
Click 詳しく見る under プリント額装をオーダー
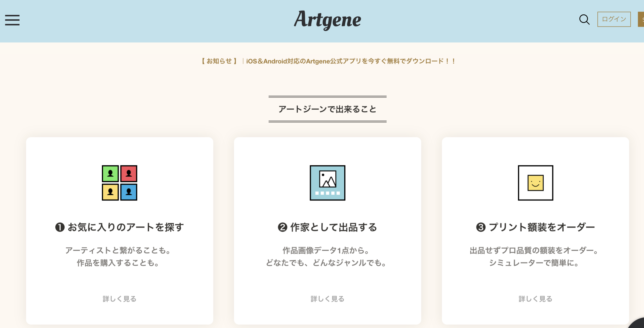click(535, 299)
